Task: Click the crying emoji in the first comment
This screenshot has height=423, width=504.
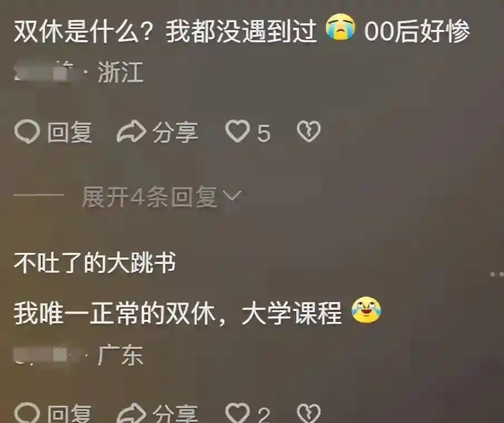Action: [x=340, y=28]
